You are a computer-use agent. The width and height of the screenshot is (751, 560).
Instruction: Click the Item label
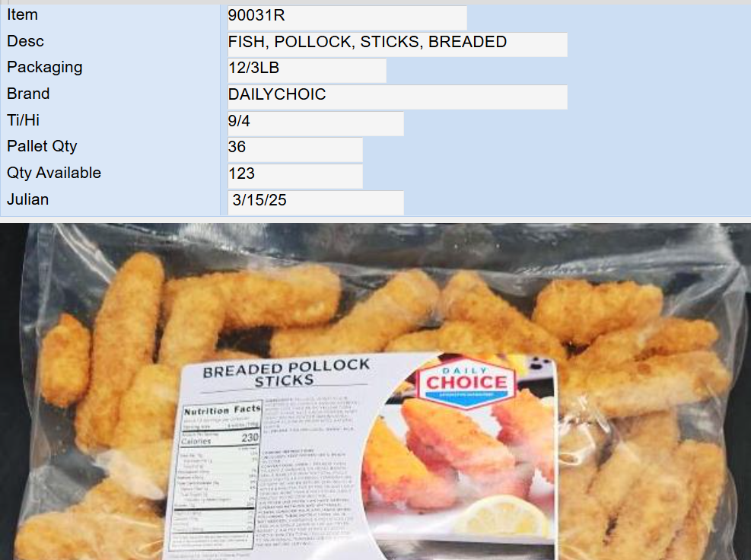click(22, 15)
